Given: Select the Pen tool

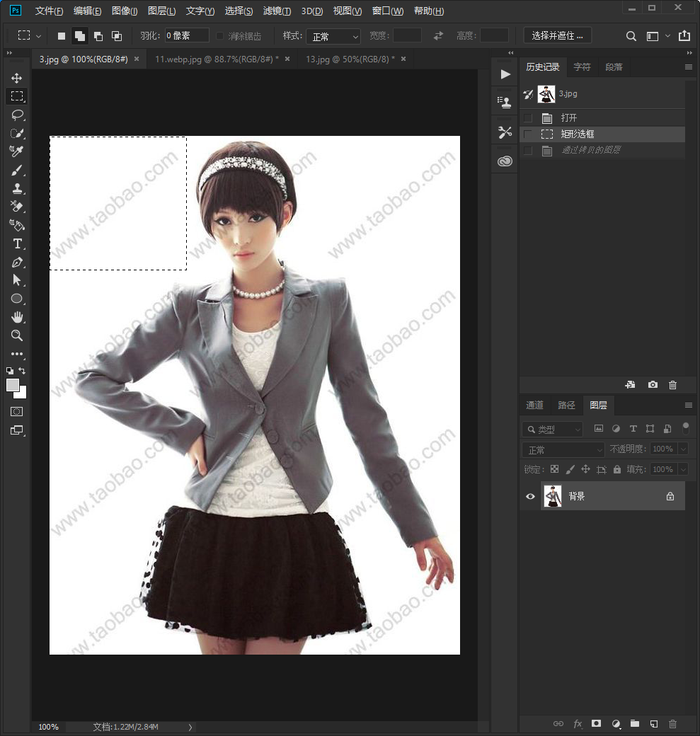Looking at the screenshot, I should (x=17, y=263).
